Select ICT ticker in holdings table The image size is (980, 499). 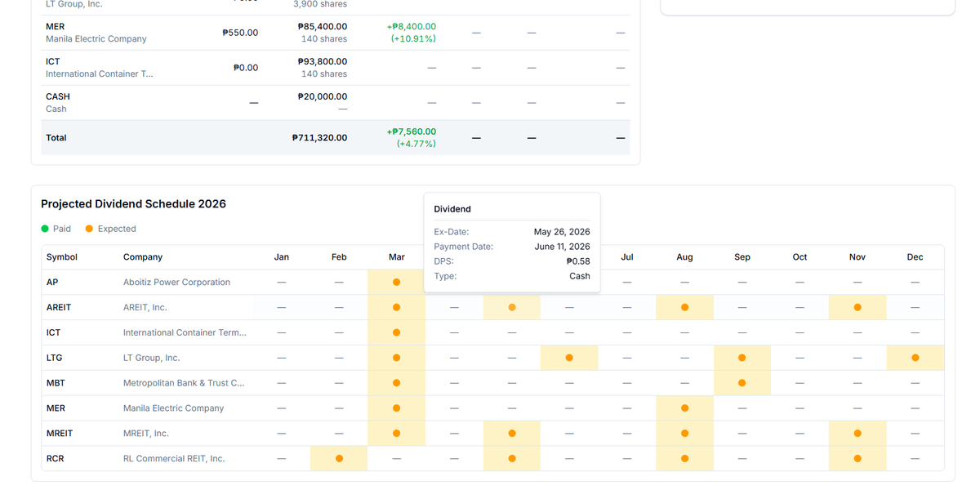pos(52,61)
